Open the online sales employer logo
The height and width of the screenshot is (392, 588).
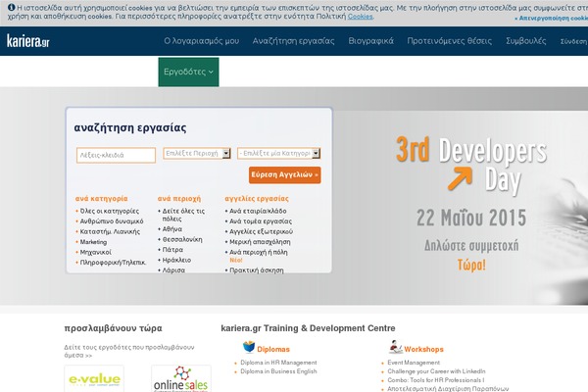pos(181,379)
